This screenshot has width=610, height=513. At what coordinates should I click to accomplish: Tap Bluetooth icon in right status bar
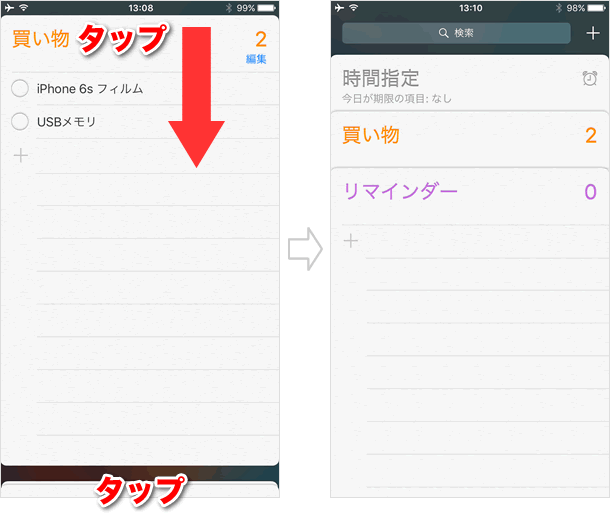(x=559, y=8)
